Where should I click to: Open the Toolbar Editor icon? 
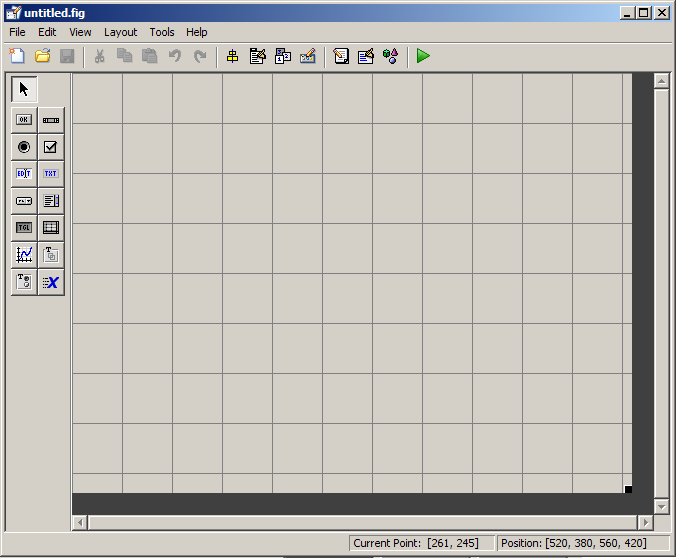[x=308, y=56]
